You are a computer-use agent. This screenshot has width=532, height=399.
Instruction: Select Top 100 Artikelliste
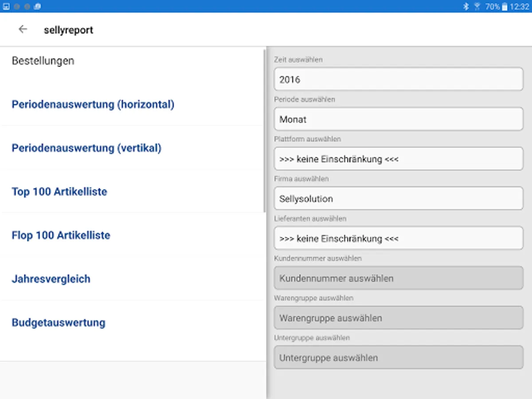coord(59,192)
